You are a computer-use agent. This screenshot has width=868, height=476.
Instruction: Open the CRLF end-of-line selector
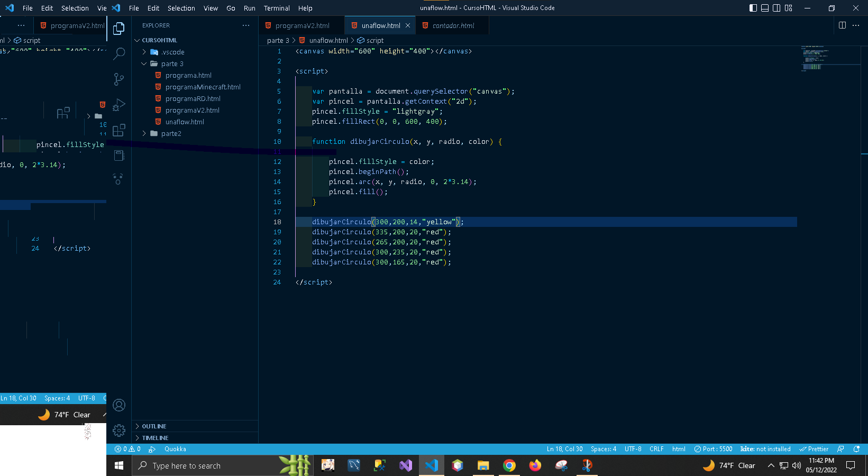(656, 449)
